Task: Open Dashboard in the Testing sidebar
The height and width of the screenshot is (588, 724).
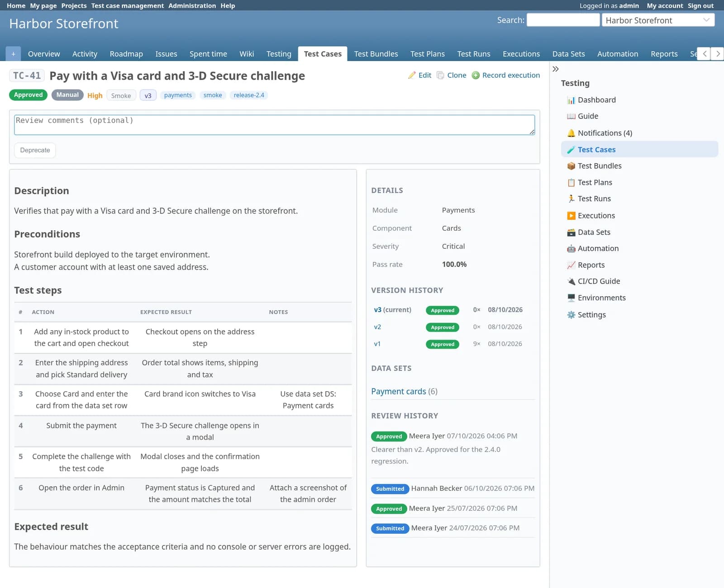Action: tap(596, 100)
